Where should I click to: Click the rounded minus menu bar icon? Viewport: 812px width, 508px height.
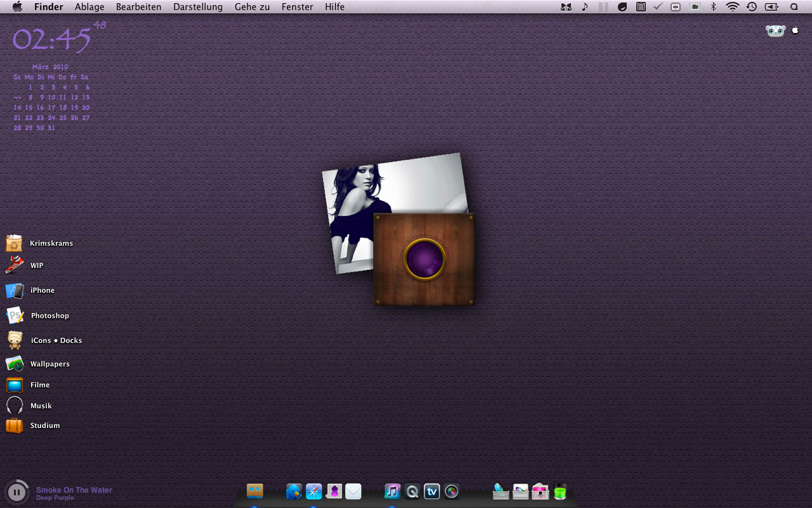pyautogui.click(x=676, y=7)
